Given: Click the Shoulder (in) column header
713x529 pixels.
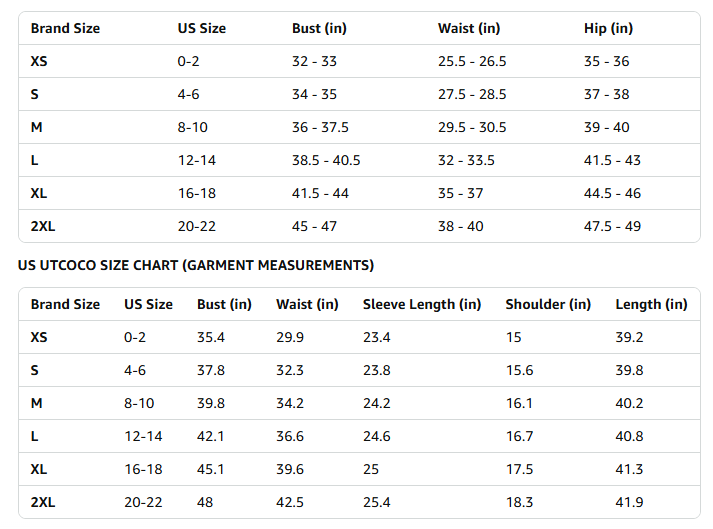Looking at the screenshot, I should coord(548,304).
